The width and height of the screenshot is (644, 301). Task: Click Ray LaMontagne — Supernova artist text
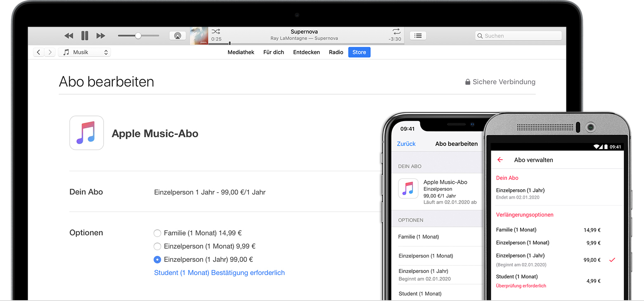[x=304, y=38]
